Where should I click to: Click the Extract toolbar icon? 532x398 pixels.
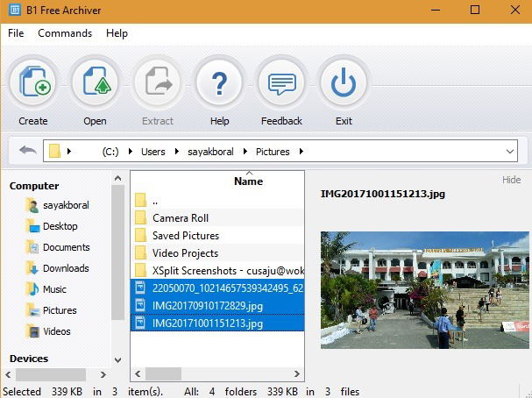[x=158, y=82]
